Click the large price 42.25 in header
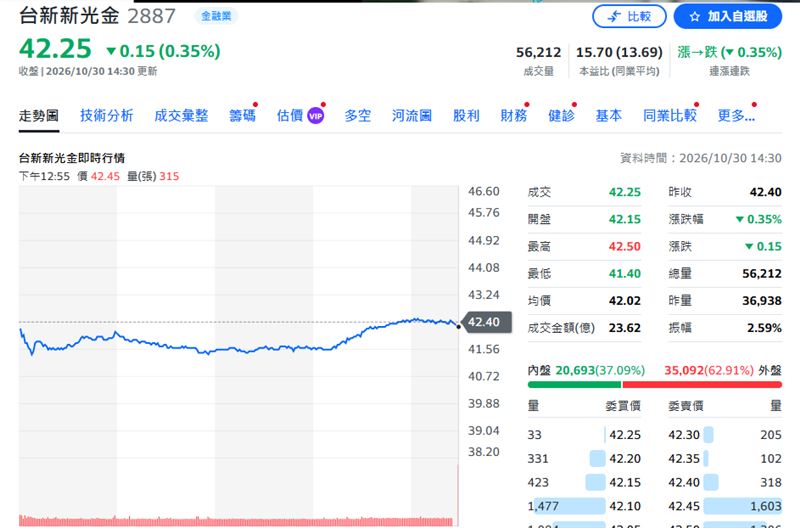 pyautogui.click(x=55, y=49)
